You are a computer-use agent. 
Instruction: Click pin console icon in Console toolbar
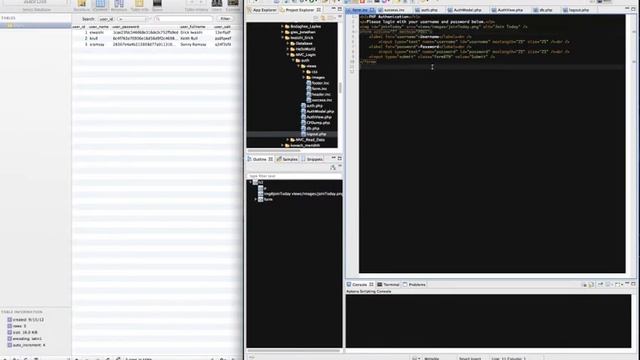[x=601, y=284]
